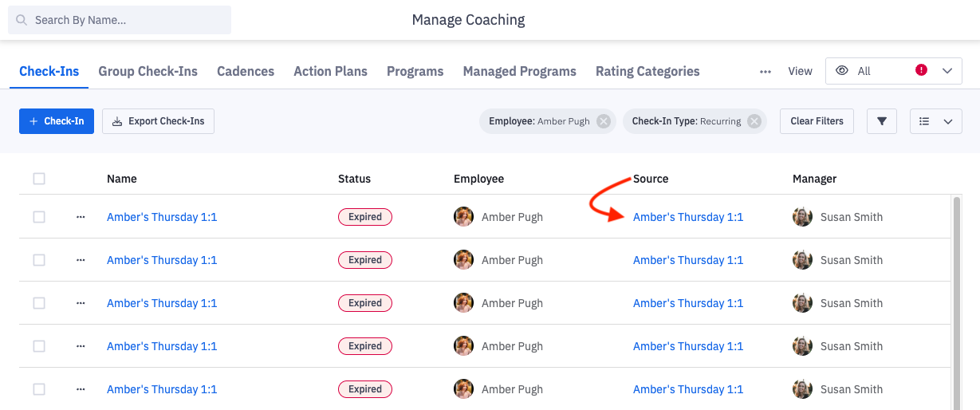Check the first row's checkbox
The width and height of the screenshot is (980, 410).
pos(39,217)
